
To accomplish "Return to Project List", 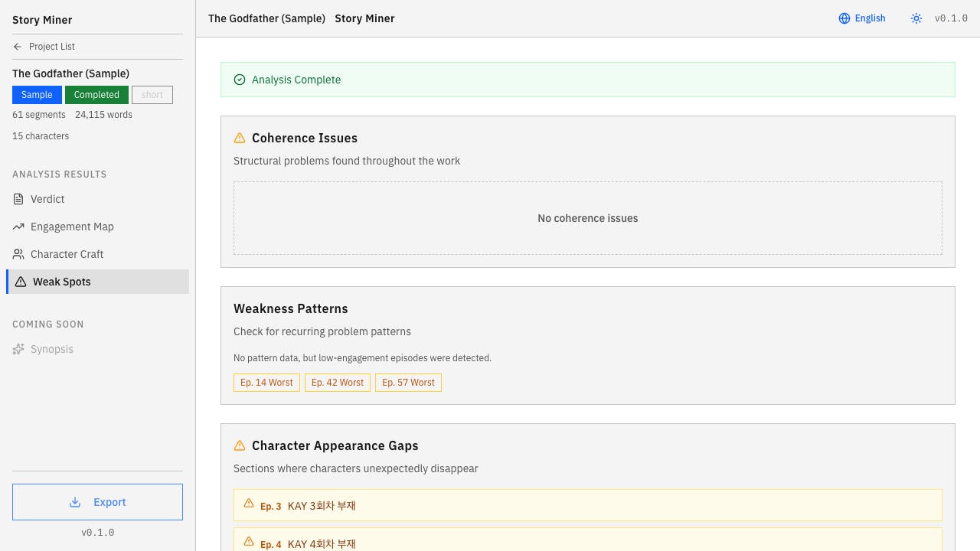I will (x=51, y=47).
